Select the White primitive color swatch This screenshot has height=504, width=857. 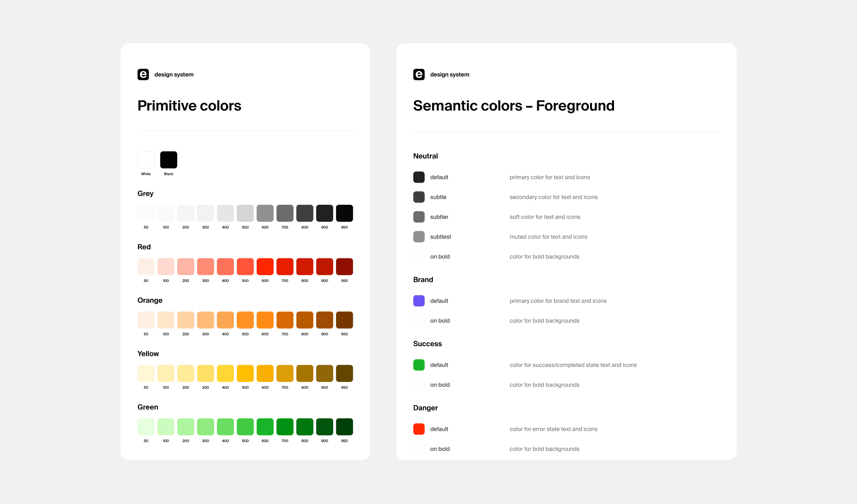pos(146,160)
